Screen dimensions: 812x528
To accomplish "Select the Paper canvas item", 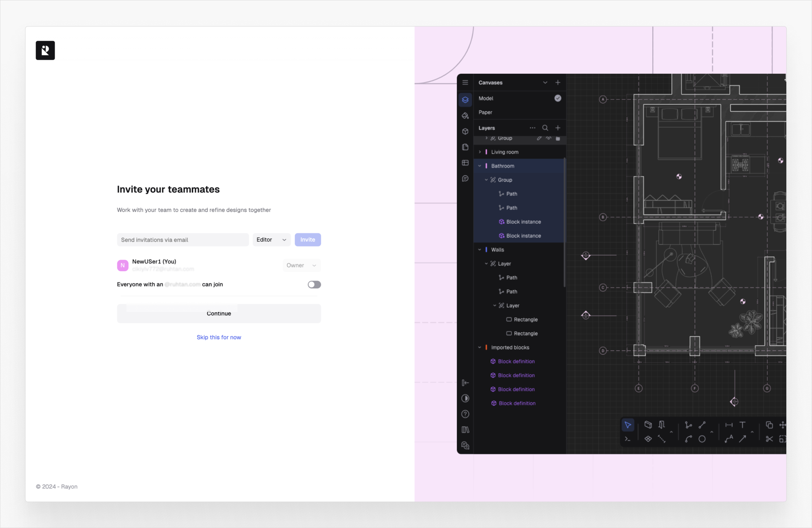I will click(x=485, y=112).
